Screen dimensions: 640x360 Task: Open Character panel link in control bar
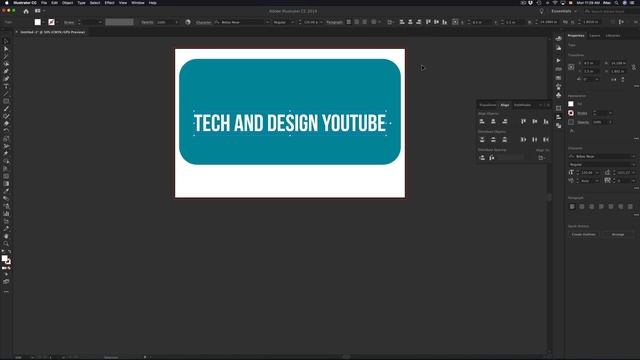pos(203,22)
